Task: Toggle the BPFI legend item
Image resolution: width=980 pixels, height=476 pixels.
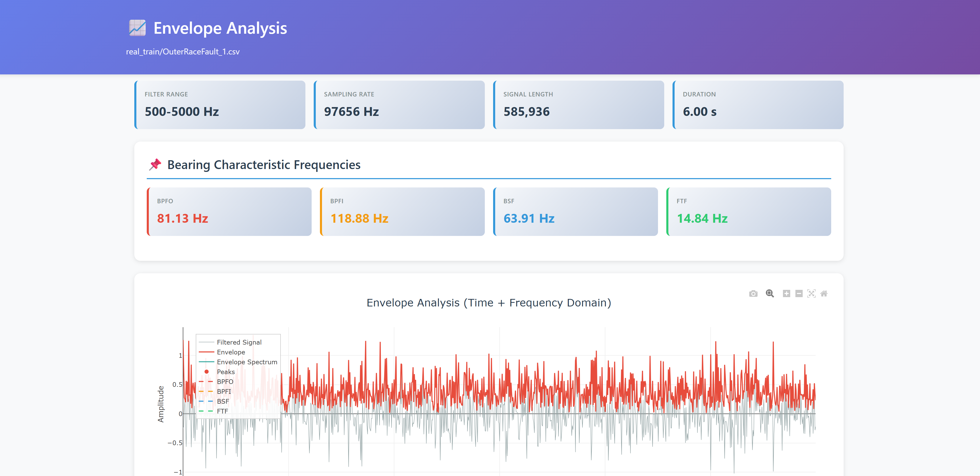Action: [224, 391]
